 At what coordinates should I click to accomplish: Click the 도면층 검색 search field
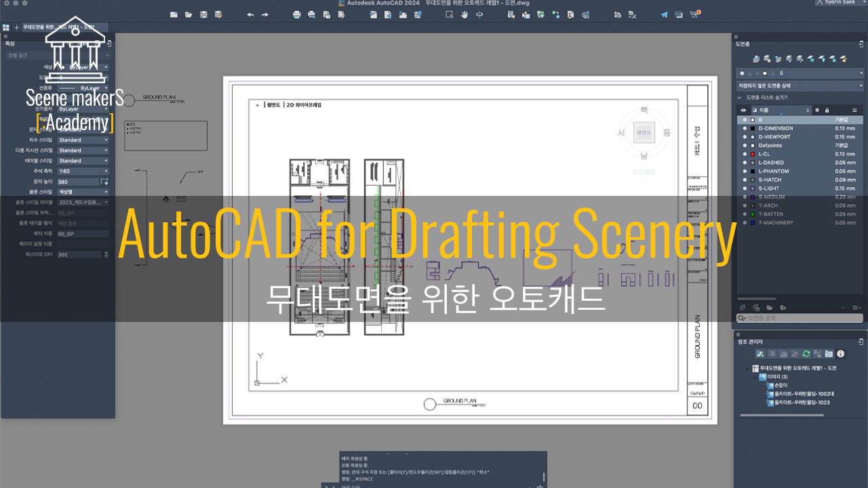click(x=800, y=317)
